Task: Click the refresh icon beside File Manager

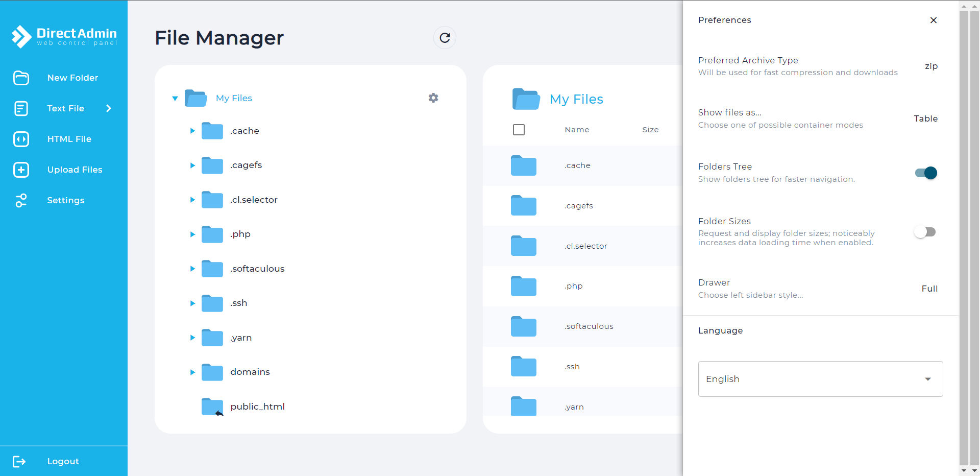Action: pos(445,38)
